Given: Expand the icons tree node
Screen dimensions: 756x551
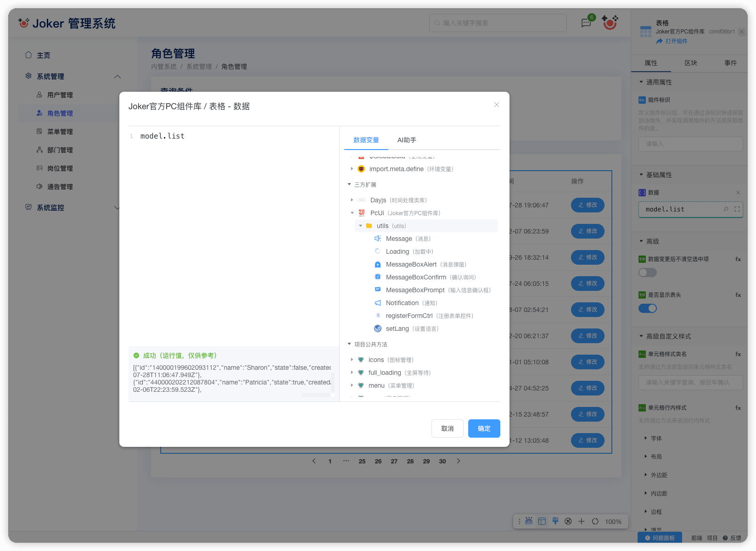Looking at the screenshot, I should pyautogui.click(x=352, y=360).
